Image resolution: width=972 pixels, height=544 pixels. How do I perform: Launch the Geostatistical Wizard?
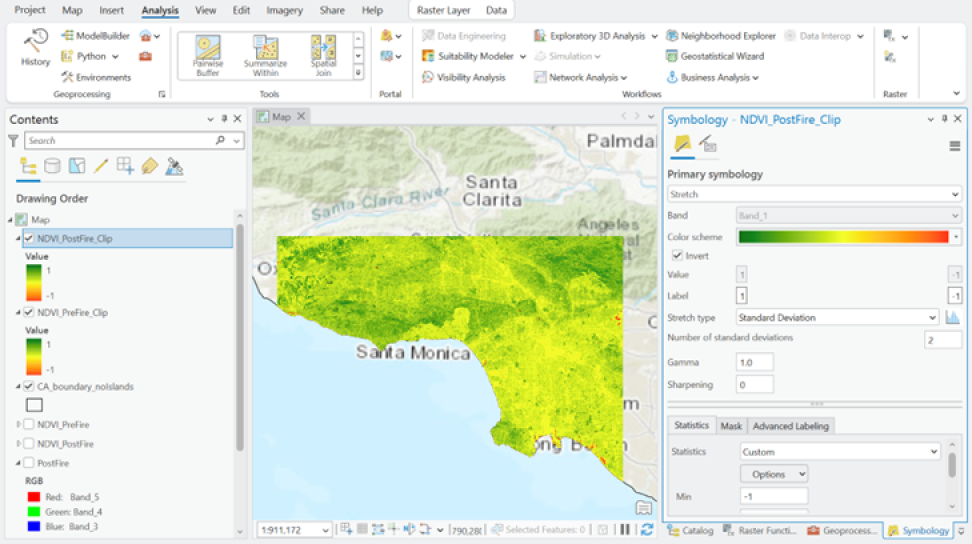(715, 56)
